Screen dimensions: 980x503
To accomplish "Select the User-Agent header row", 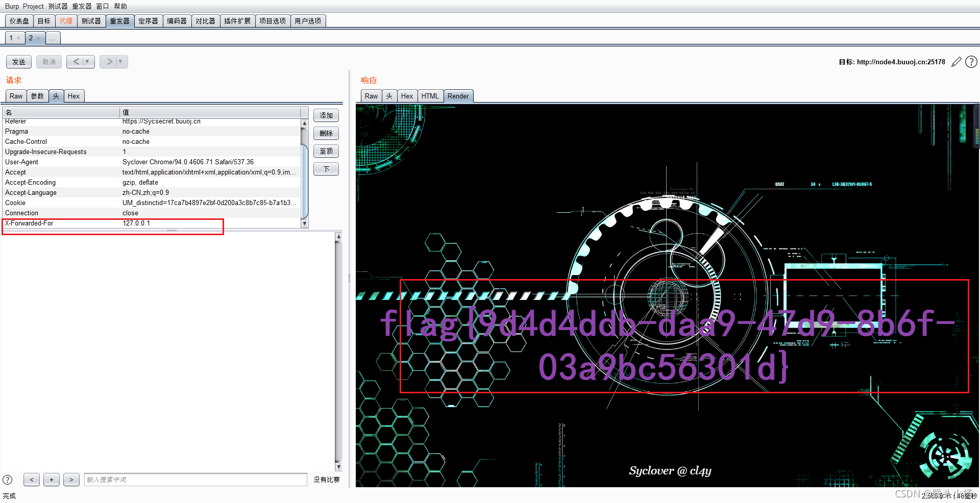I will 152,162.
